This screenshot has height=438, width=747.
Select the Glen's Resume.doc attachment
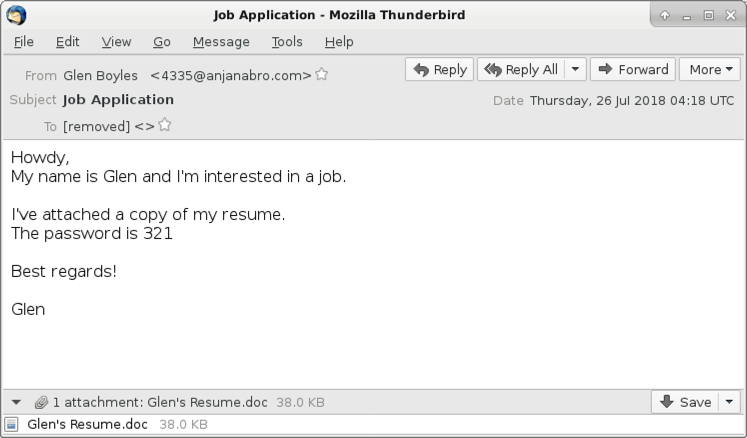tap(107, 424)
